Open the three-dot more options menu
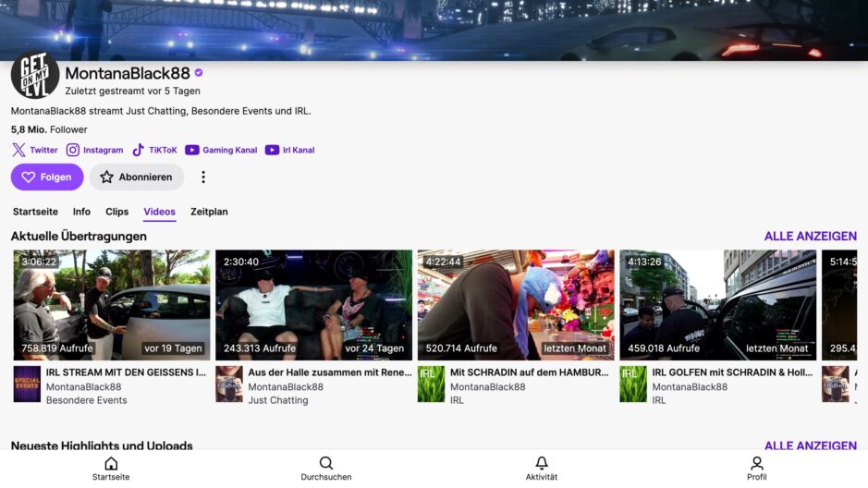Viewport: 868px width, 488px height. click(203, 177)
